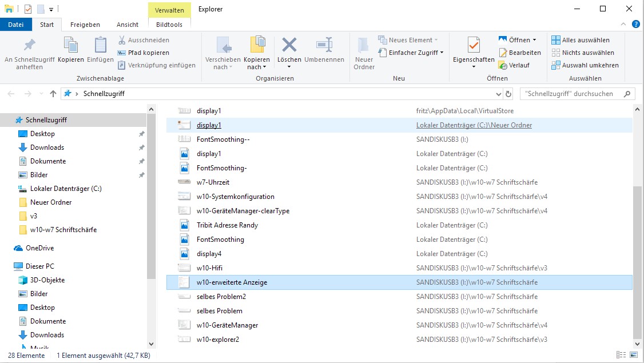Switch to the Start ribbon tab
Viewport: 644px width, 363px height.
[x=47, y=25]
